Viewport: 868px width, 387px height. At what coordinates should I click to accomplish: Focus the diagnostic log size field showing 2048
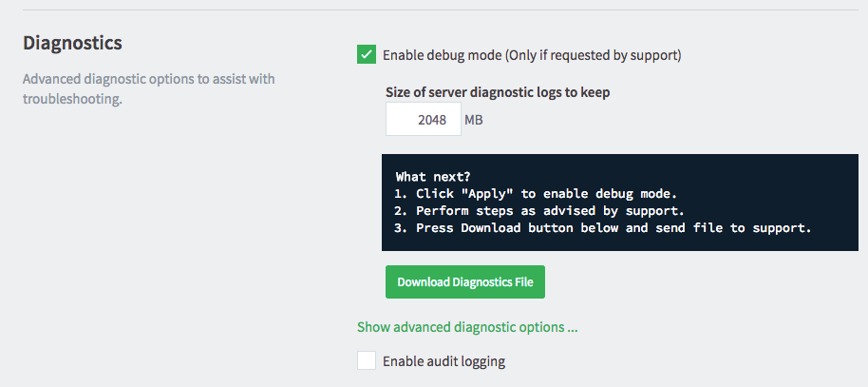tap(424, 119)
